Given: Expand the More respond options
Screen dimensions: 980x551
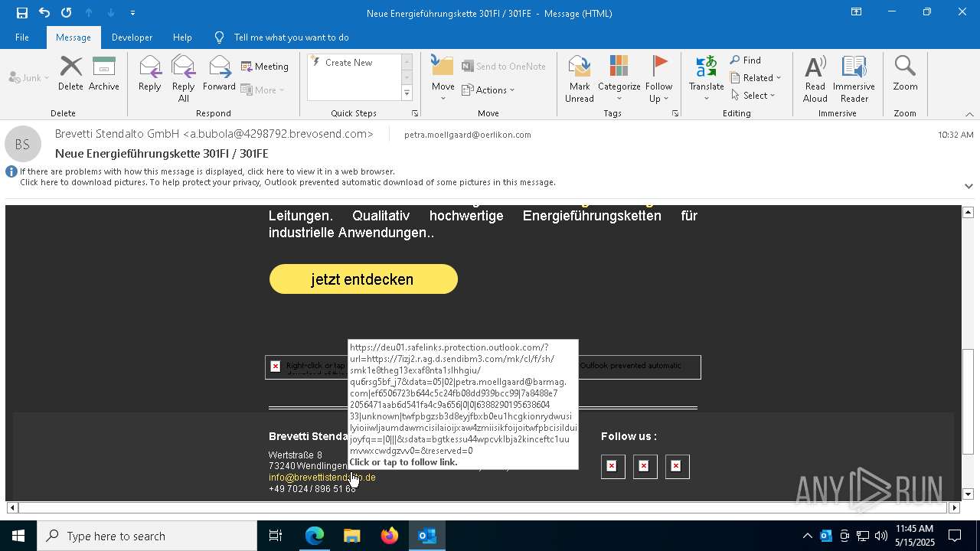Looking at the screenshot, I should pos(263,90).
